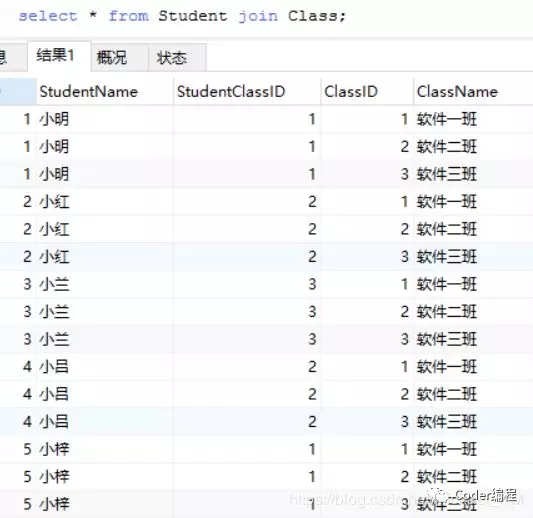Screen dimensions: 533x518
Task: Click StudentClassID cell in 小兰 软件二班 row
Action: click(247, 312)
